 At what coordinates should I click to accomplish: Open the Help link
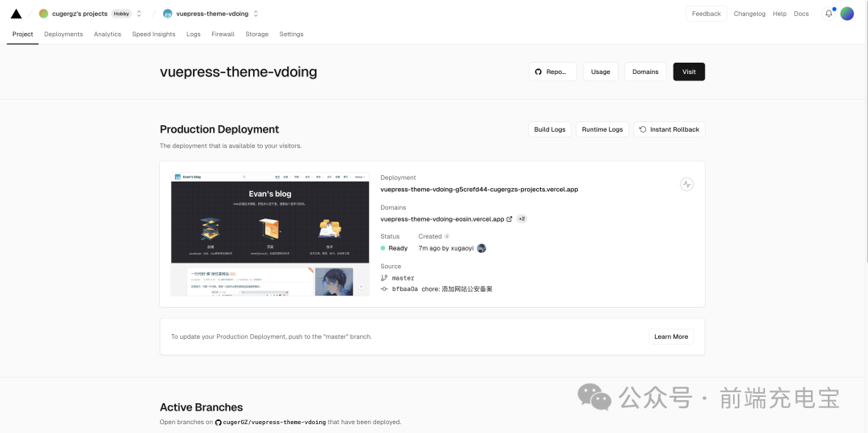[x=780, y=14]
